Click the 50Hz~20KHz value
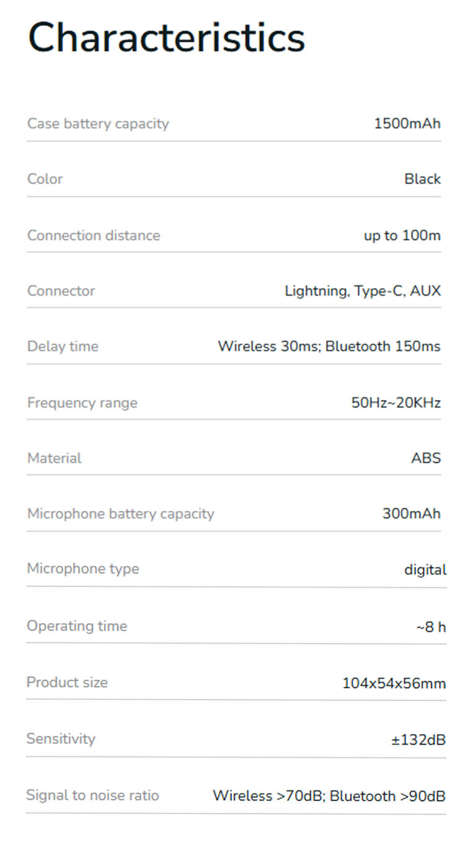Image resolution: width=465 pixels, height=868 pixels. click(x=396, y=403)
